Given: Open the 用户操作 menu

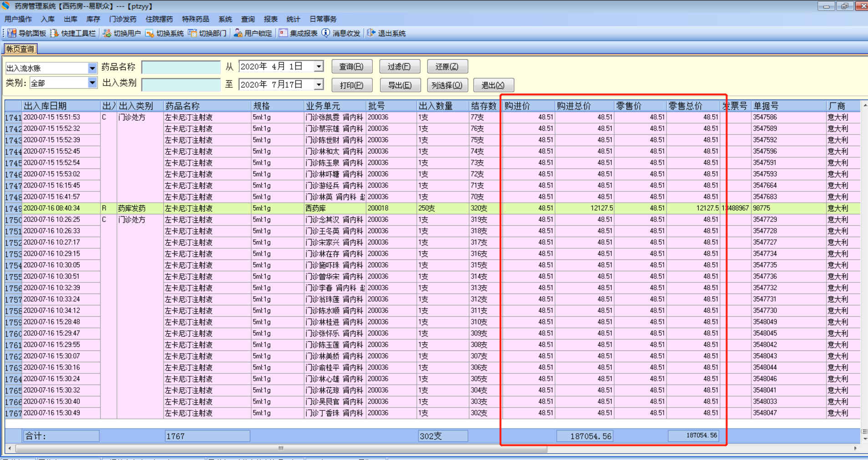Looking at the screenshot, I should pos(18,19).
